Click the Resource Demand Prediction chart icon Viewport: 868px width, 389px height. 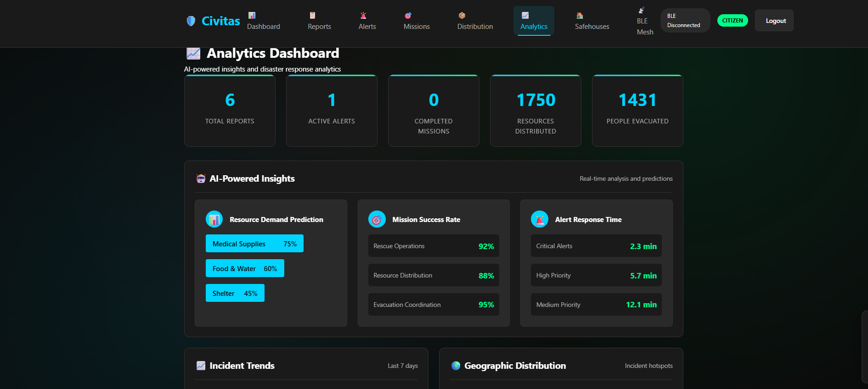(x=214, y=219)
